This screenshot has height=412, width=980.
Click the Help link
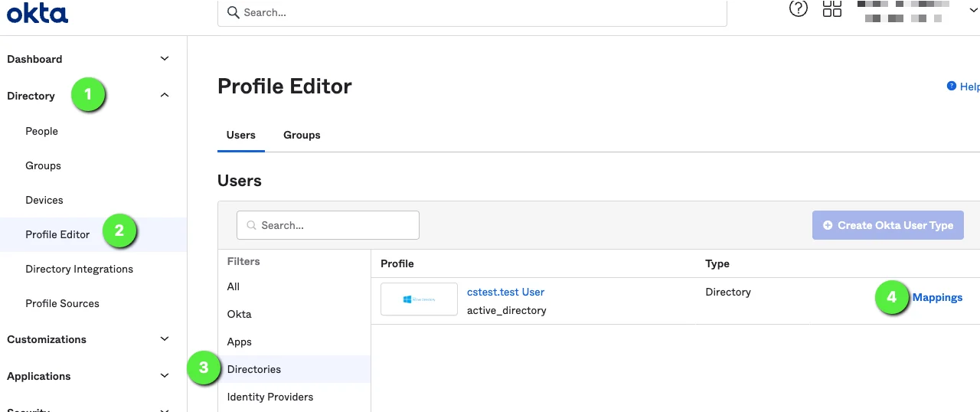[x=969, y=87]
